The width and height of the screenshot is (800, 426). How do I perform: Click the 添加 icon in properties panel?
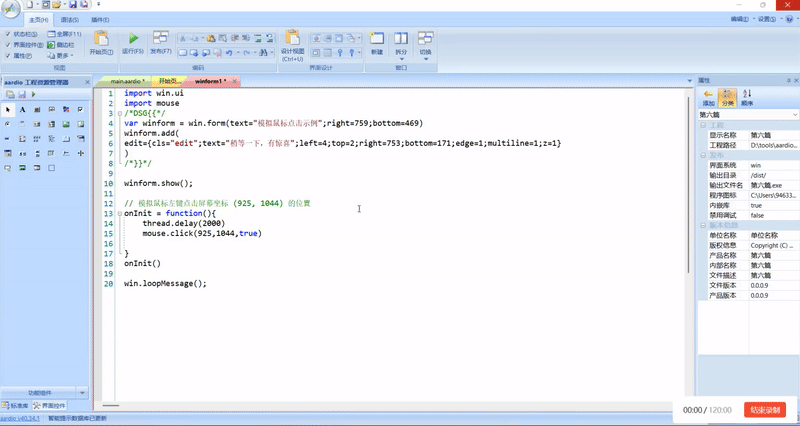point(708,95)
